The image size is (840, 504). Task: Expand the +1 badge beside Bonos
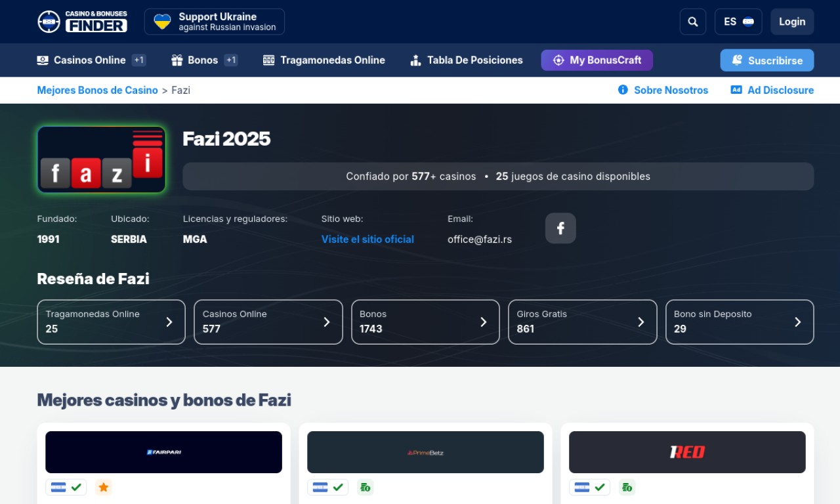coord(231,60)
